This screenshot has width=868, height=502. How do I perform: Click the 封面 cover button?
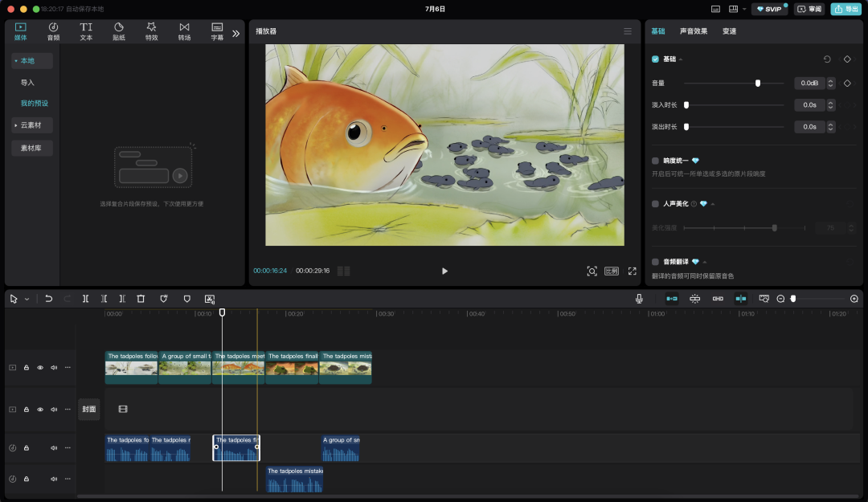pos(89,409)
